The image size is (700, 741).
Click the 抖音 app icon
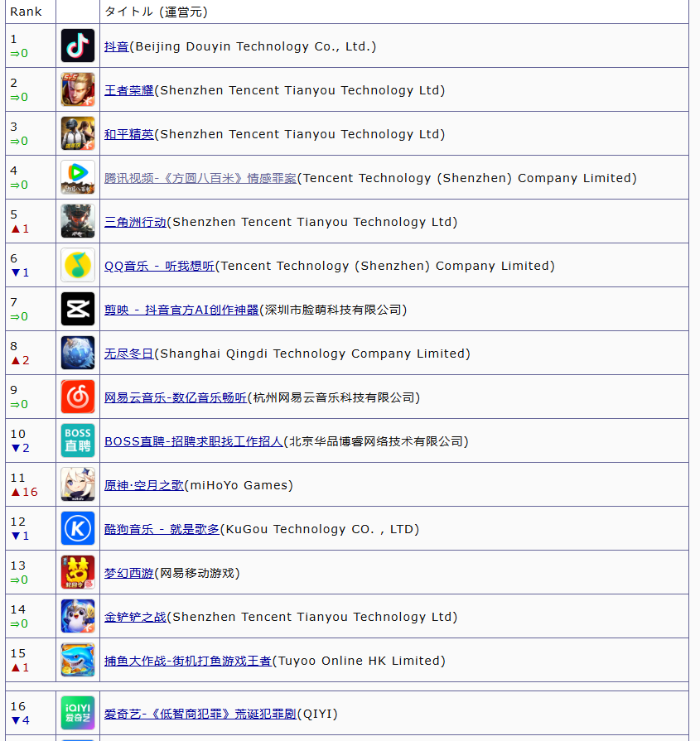[x=78, y=46]
